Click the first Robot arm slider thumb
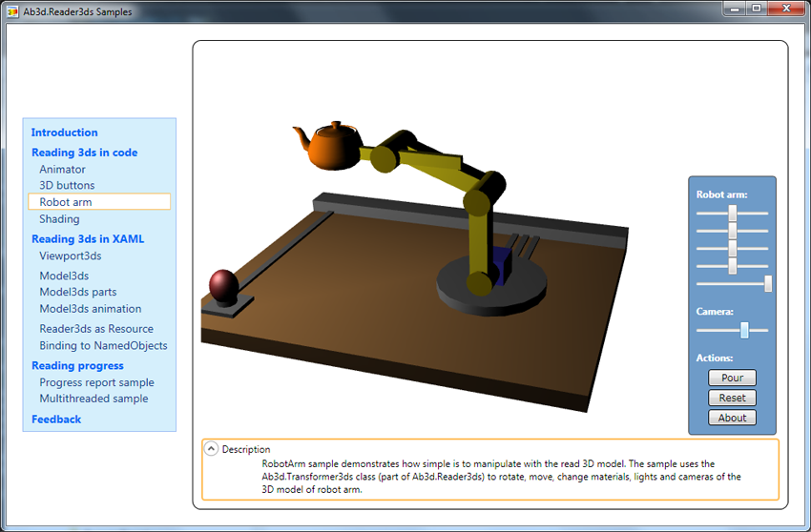This screenshot has width=811, height=532. pos(733,213)
